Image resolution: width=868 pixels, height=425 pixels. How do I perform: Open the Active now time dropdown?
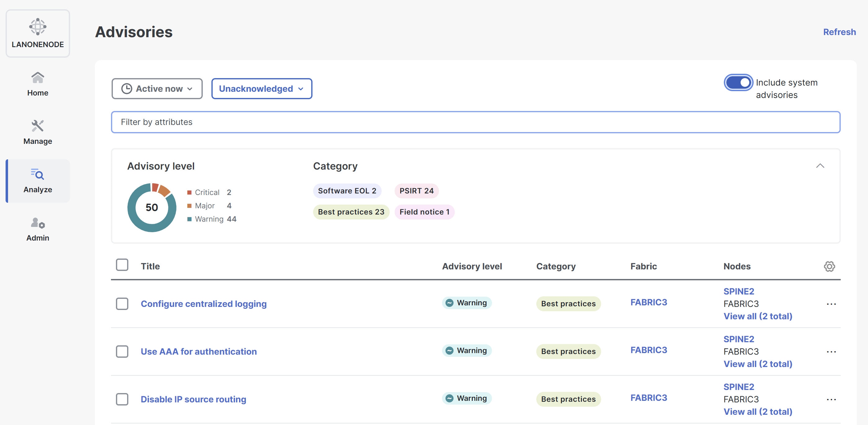pos(157,89)
